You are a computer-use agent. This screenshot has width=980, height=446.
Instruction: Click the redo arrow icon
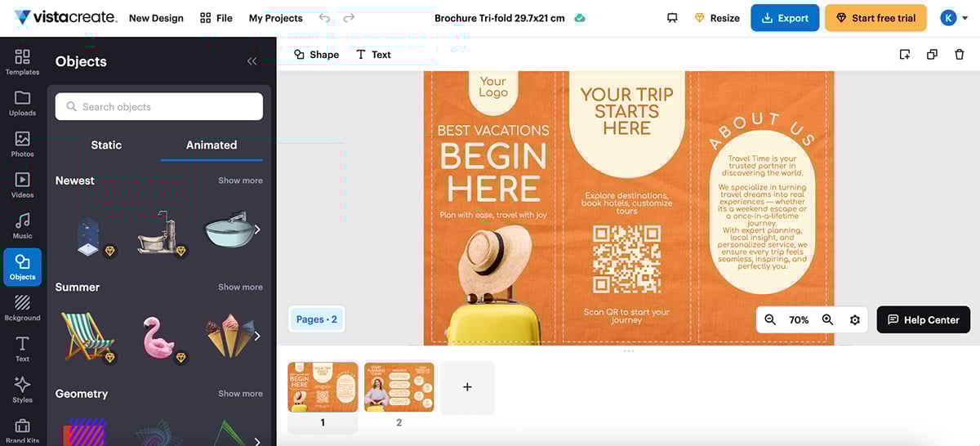349,18
